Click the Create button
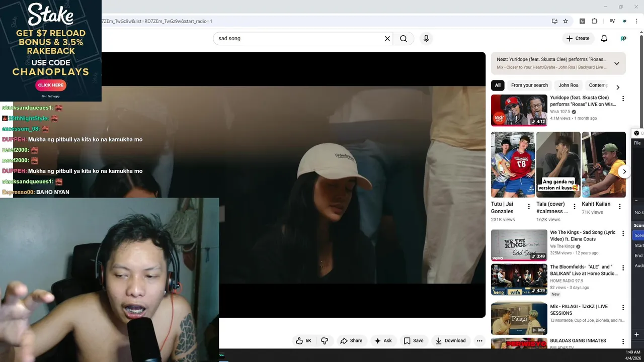The width and height of the screenshot is (644, 362). pyautogui.click(x=577, y=38)
